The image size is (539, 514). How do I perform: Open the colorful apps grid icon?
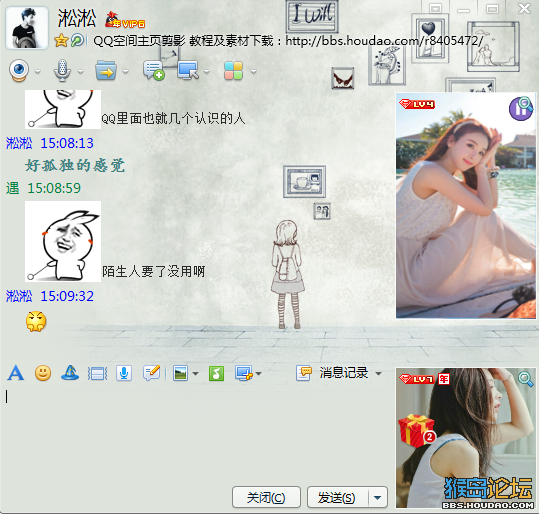coord(234,71)
